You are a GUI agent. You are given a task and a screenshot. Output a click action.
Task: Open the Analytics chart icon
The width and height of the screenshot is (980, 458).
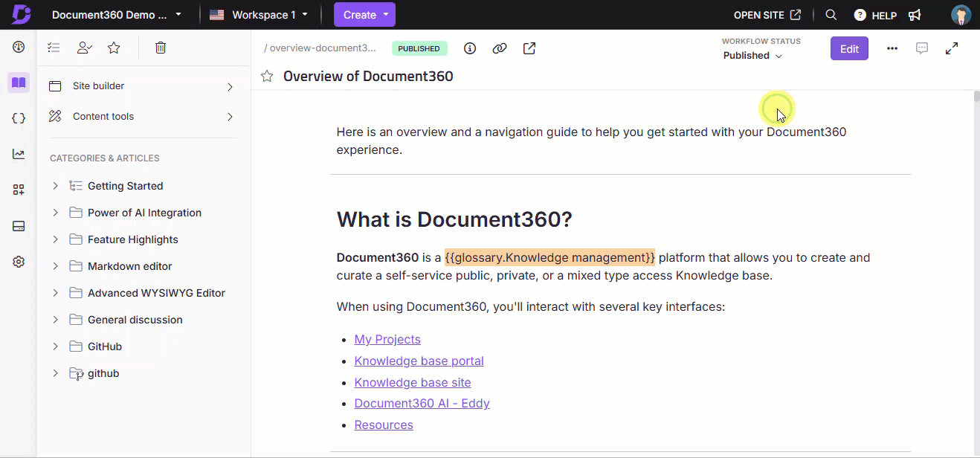[x=19, y=154]
